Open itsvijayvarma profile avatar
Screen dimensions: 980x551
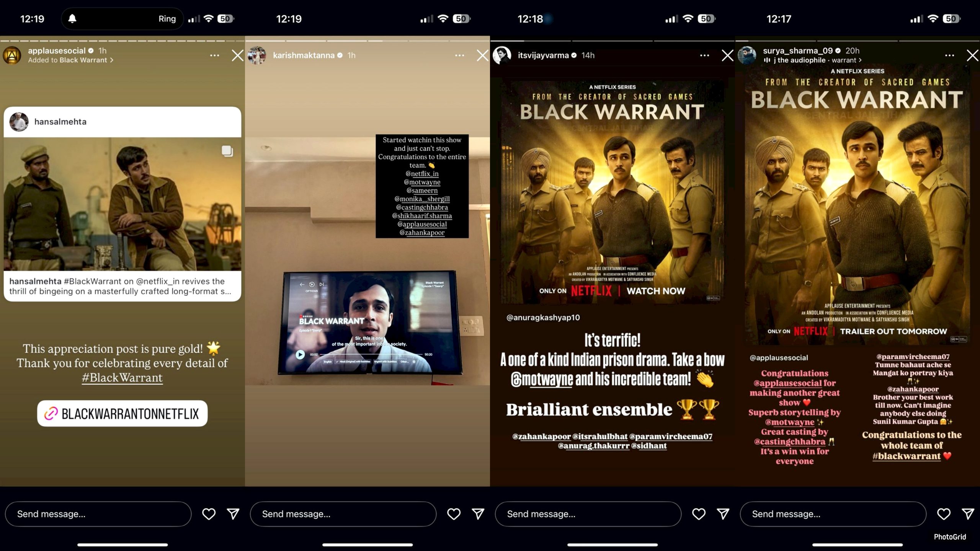pyautogui.click(x=502, y=55)
